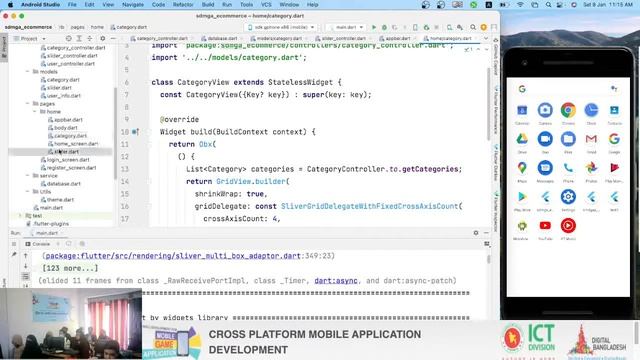Open the Wi-Fi status menu icon
The height and width of the screenshot is (360, 640).
(520, 5)
